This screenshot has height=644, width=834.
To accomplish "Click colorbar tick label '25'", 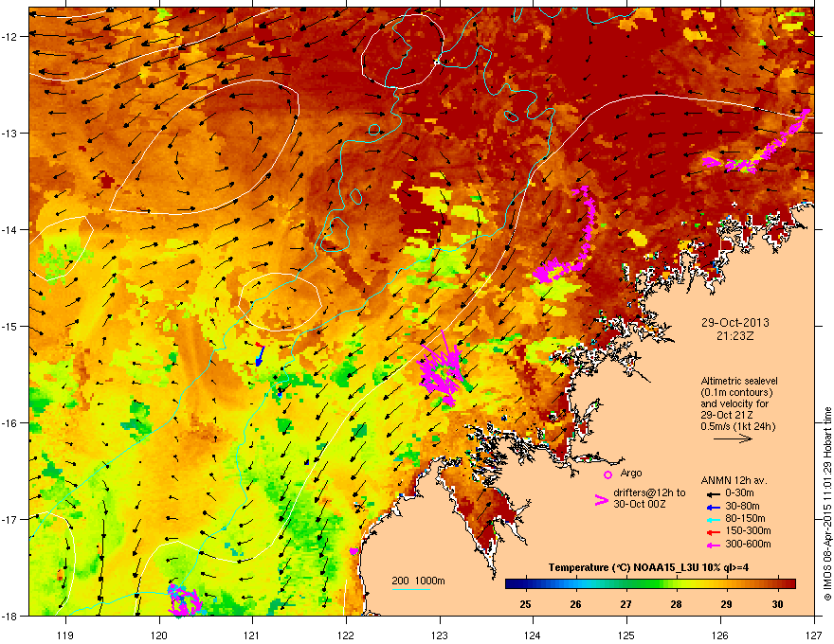I will pos(525,604).
